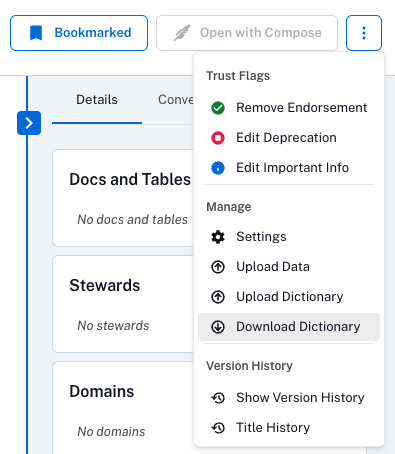Switch to the Conversations tab
Viewport: 395px width, 454px height.
click(176, 100)
